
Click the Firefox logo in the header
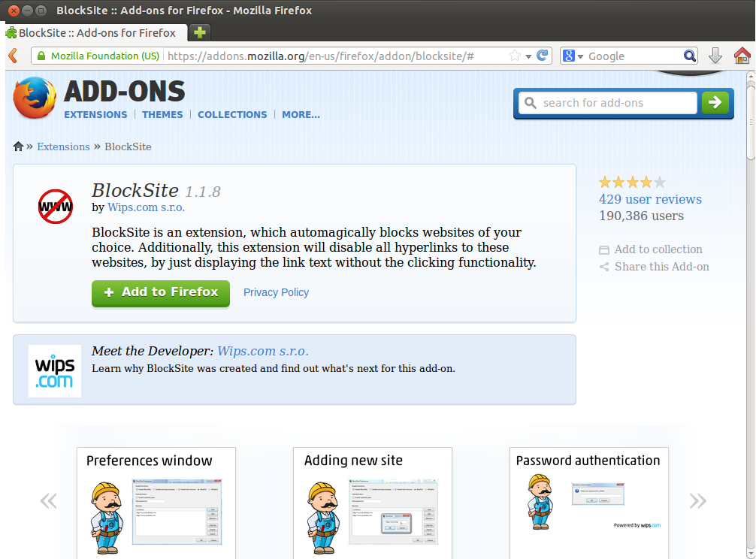(x=35, y=98)
